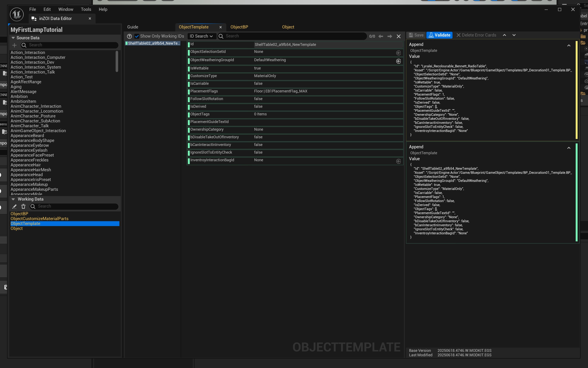Click the Base Version label text

tap(420, 351)
